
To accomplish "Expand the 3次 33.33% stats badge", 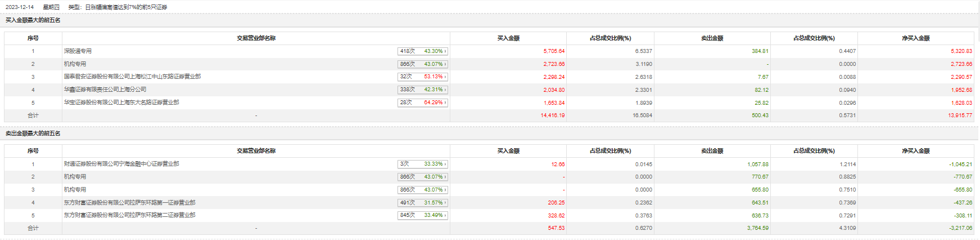I will click(x=423, y=164).
